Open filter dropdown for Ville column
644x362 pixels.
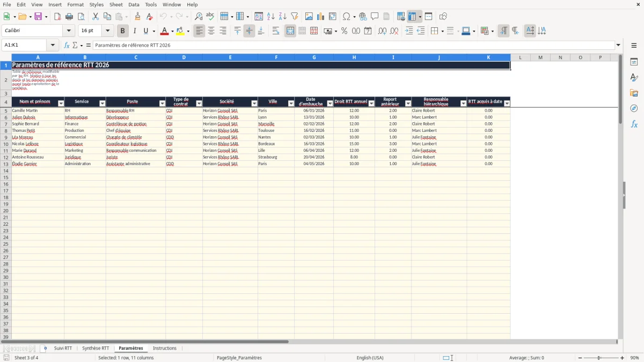[x=291, y=104]
